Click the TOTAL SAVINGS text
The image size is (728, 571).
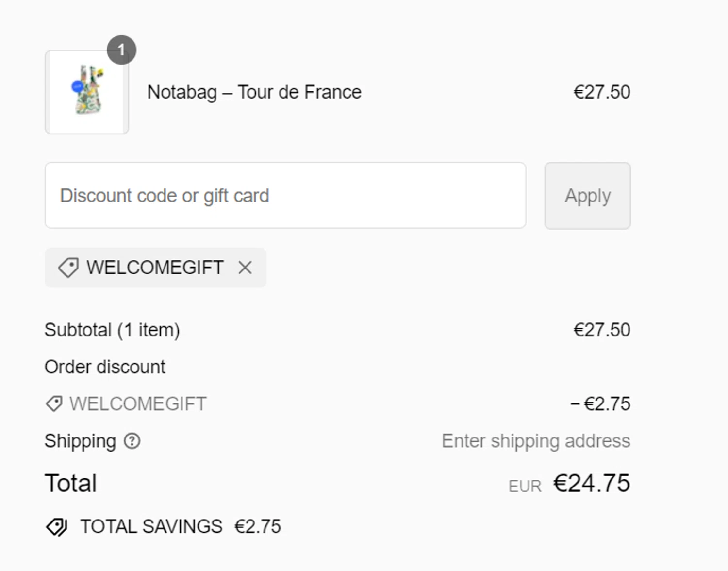tap(151, 527)
